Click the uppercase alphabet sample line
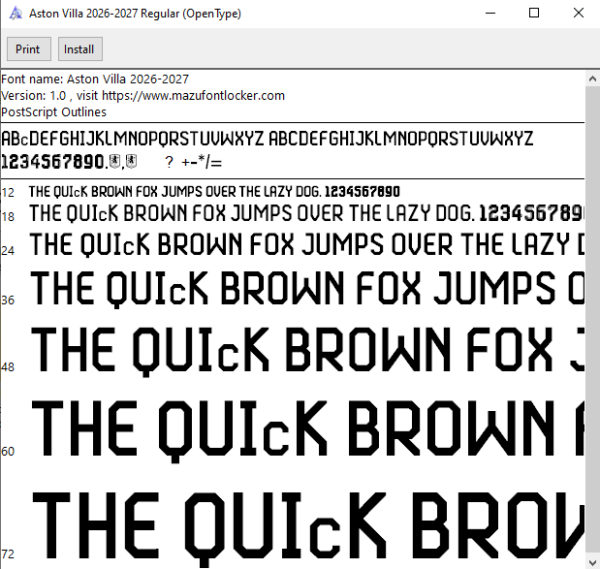 [267, 139]
